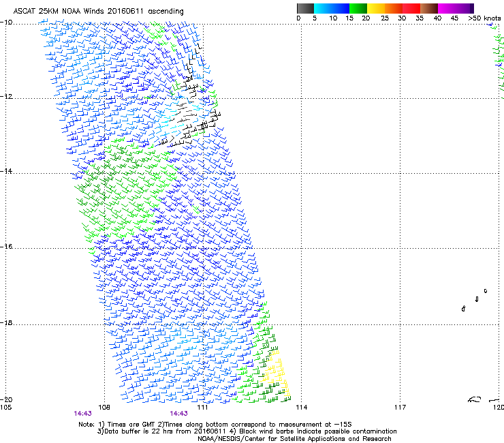Click the '111' longitude axis label

pos(203,408)
